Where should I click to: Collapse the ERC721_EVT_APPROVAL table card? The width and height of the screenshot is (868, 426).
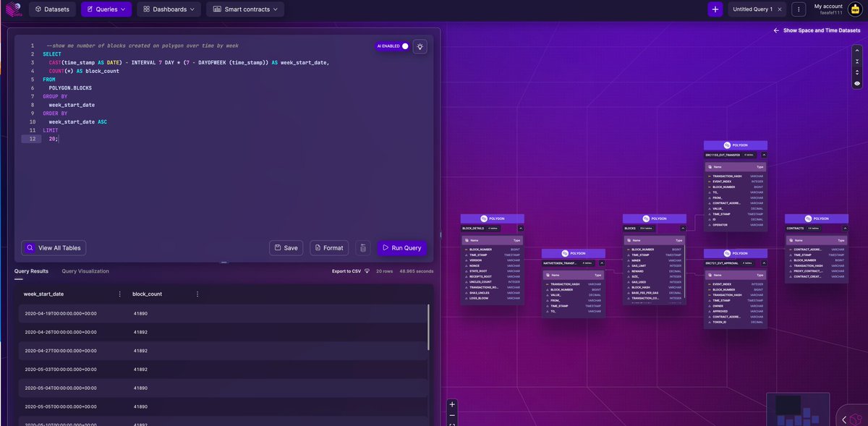tap(762, 263)
